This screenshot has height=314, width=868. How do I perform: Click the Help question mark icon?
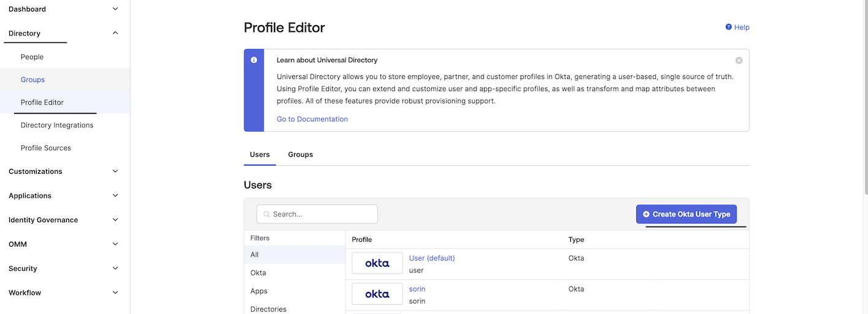coord(728,27)
